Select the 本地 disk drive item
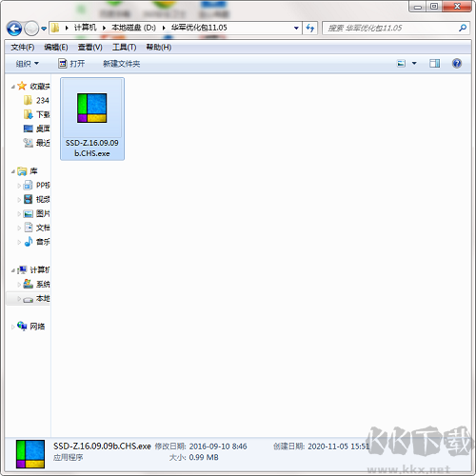This screenshot has height=476, width=476. [x=29, y=299]
